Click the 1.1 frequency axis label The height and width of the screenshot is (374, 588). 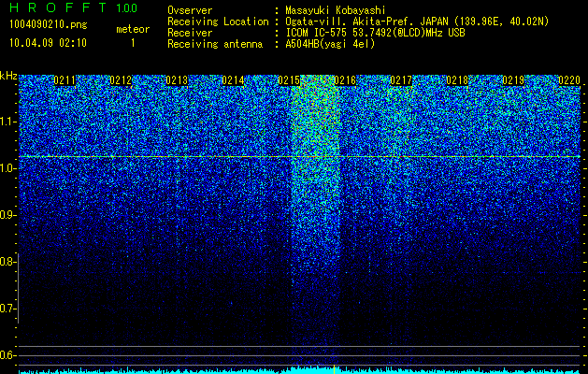pos(7,122)
